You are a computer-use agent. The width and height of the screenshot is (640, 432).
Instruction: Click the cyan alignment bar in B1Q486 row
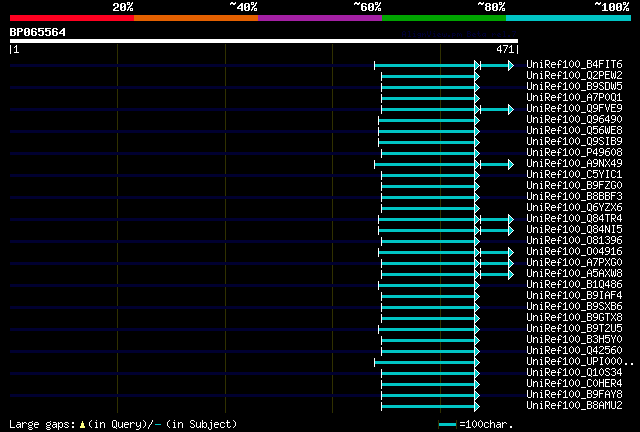[429, 286]
